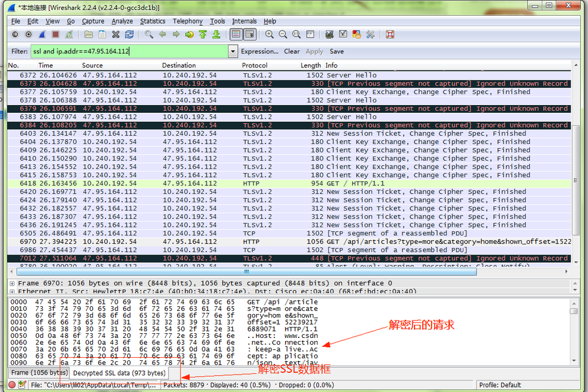588x392 pixels.
Task: Save this capture file icon
Action: [x=102, y=34]
